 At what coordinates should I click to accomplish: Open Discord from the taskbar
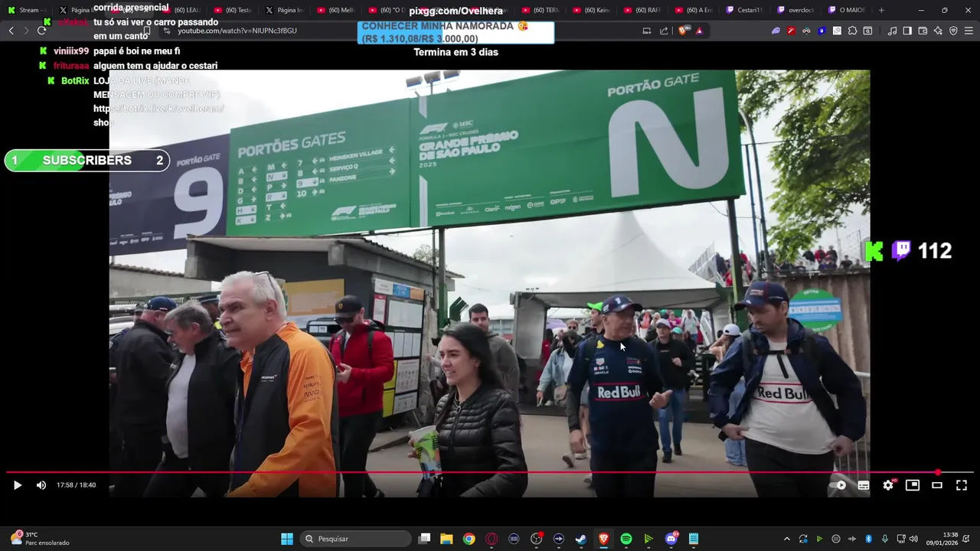pyautogui.click(x=671, y=539)
